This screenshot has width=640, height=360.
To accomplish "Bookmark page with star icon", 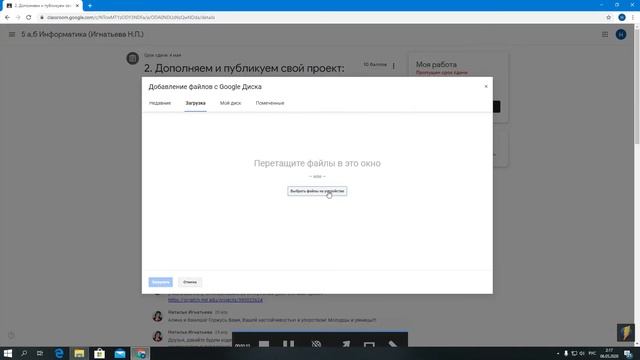I will pos(609,18).
